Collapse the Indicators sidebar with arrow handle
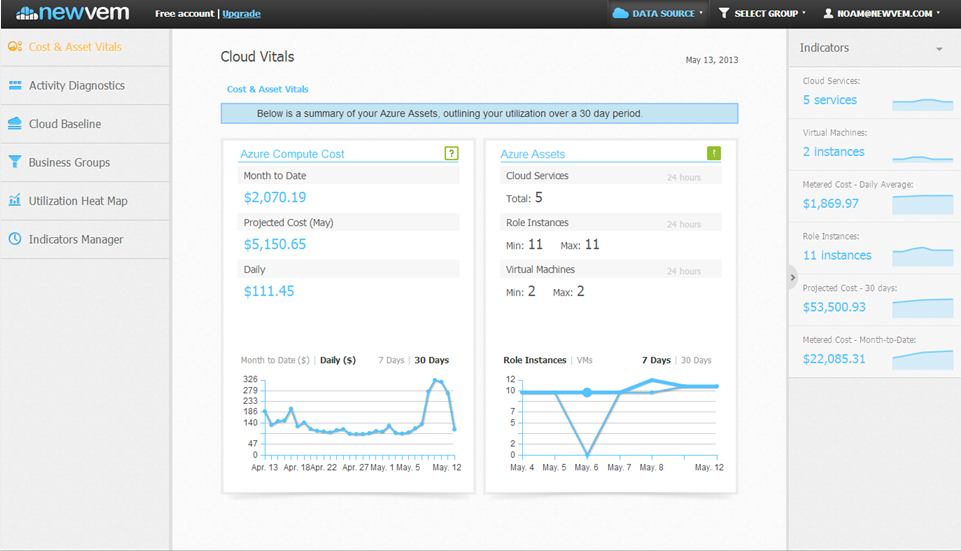 [792, 278]
